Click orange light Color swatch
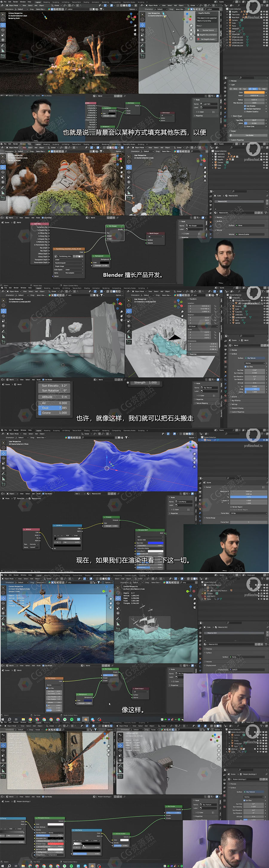The image size is (269, 868). [x=255, y=92]
